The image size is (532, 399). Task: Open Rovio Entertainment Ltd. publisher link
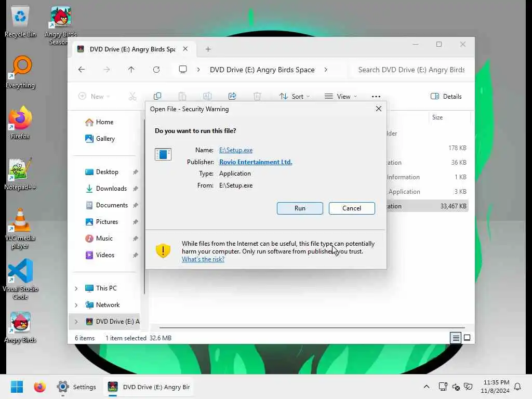(256, 162)
